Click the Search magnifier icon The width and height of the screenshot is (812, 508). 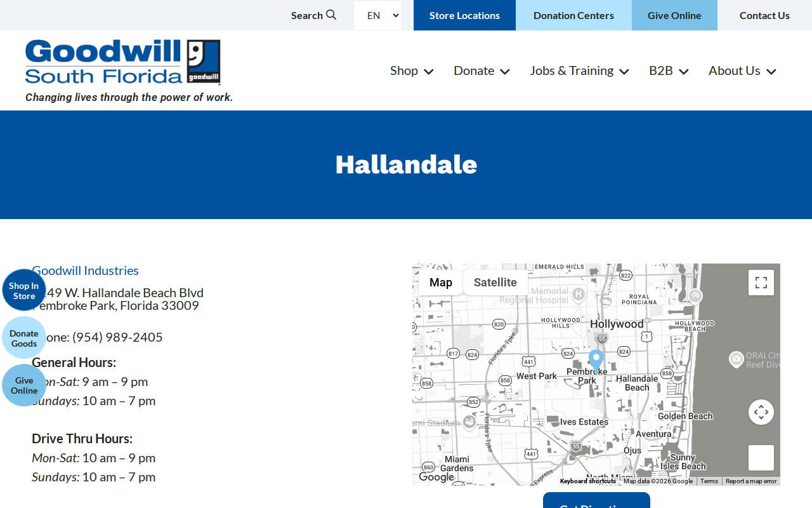click(331, 15)
